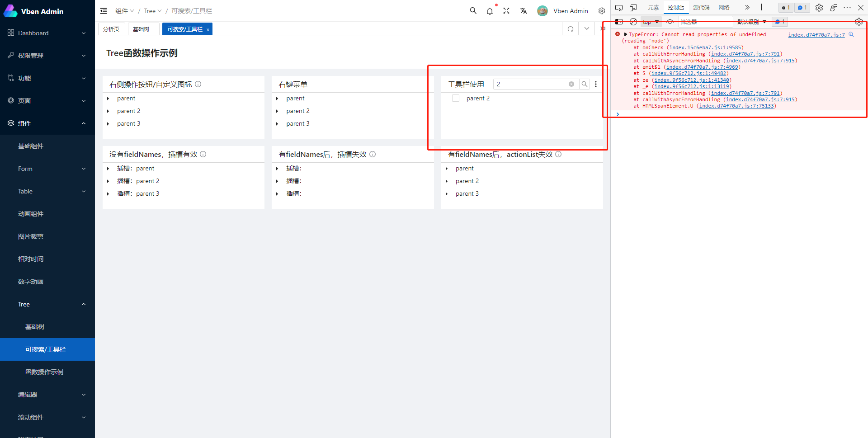This screenshot has width=868, height=438.
Task: Open the top frame dropdown in DevTools
Action: (x=650, y=21)
